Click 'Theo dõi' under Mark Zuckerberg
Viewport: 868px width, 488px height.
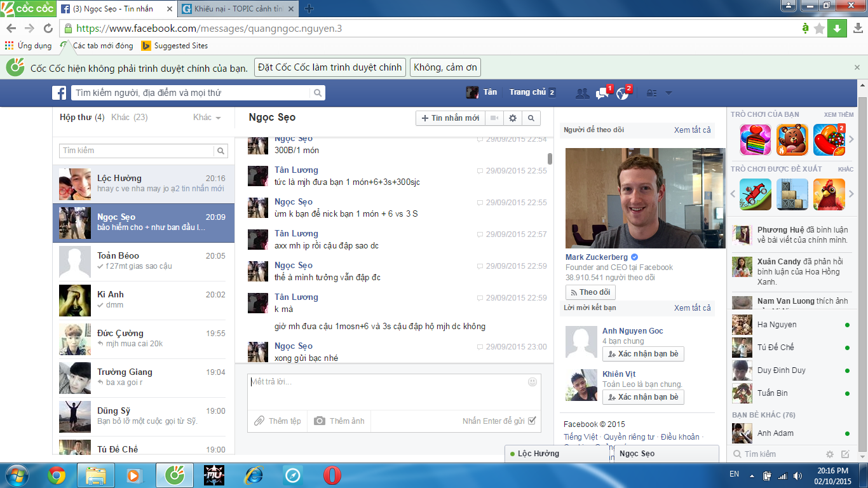pos(590,292)
